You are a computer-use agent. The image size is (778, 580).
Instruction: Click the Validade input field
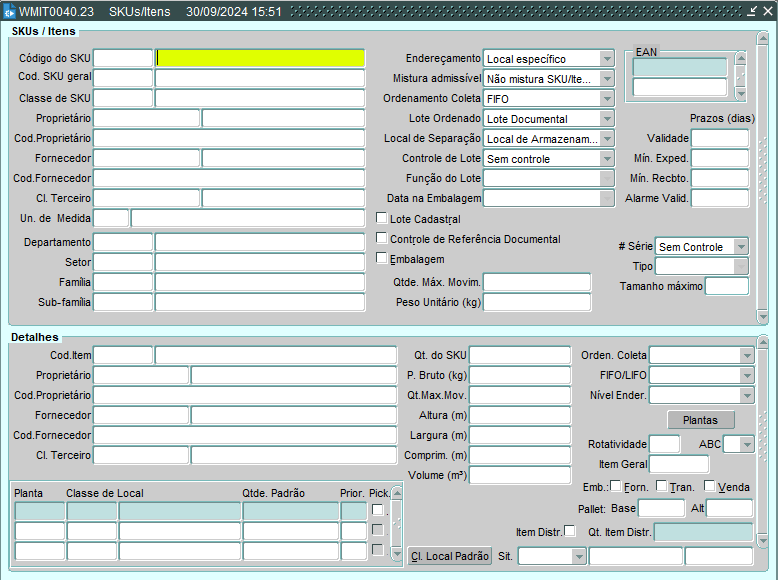click(719, 138)
